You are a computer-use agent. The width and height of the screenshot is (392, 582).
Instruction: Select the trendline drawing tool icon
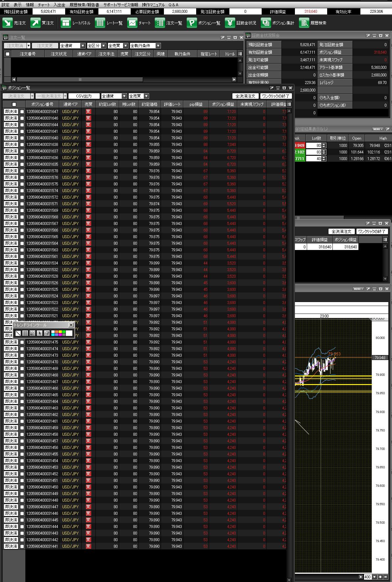tap(18, 333)
